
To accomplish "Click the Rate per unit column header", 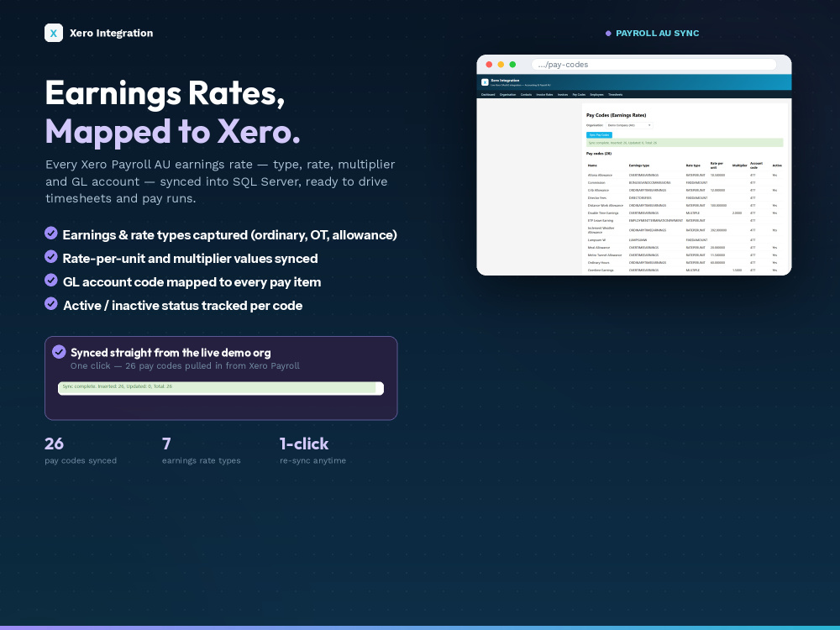I will coord(717,165).
